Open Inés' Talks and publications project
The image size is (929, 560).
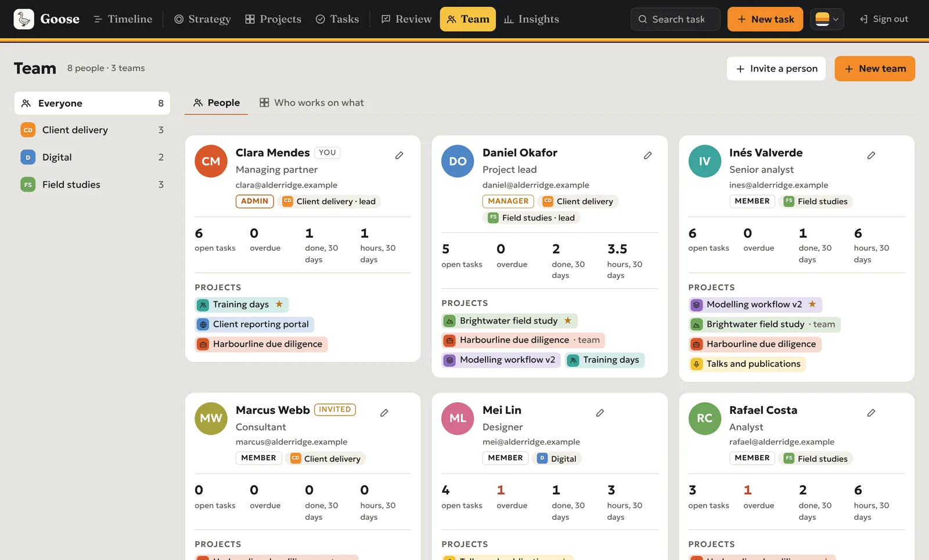tap(747, 364)
